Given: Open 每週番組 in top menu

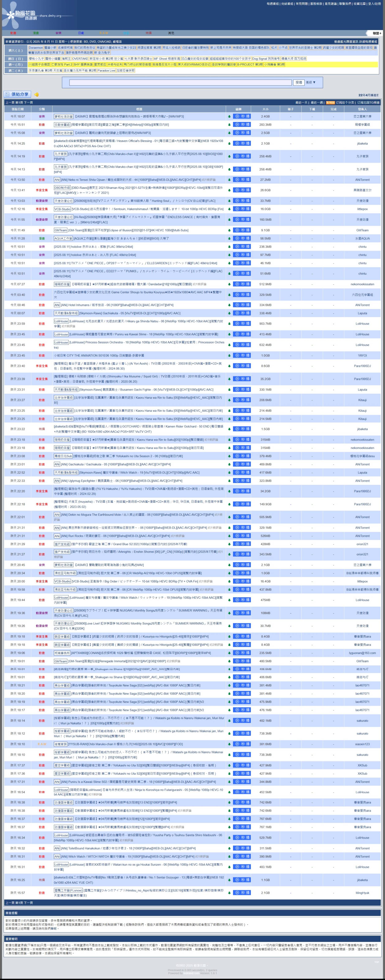Looking at the screenshot, I should click(272, 4).
